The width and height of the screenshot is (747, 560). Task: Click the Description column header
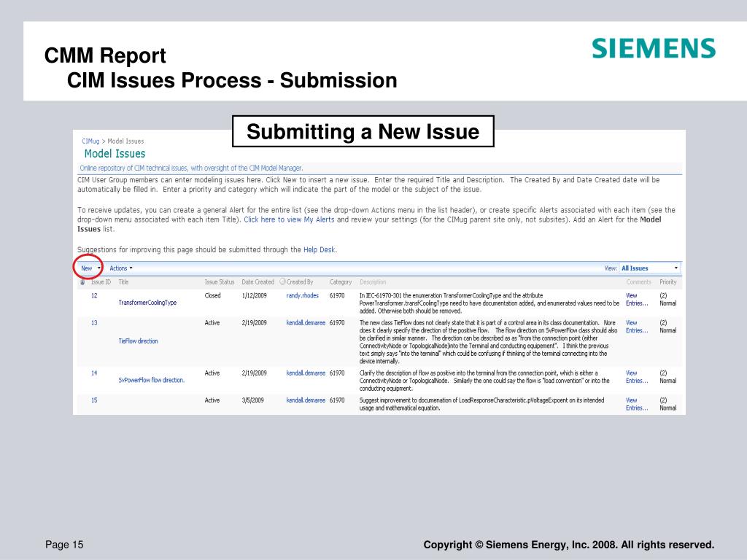click(x=373, y=282)
